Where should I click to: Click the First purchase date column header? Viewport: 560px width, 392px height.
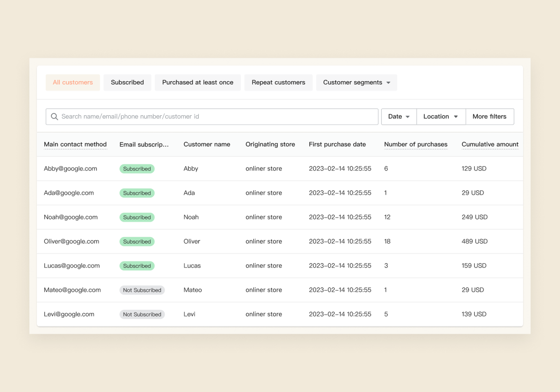coord(337,144)
